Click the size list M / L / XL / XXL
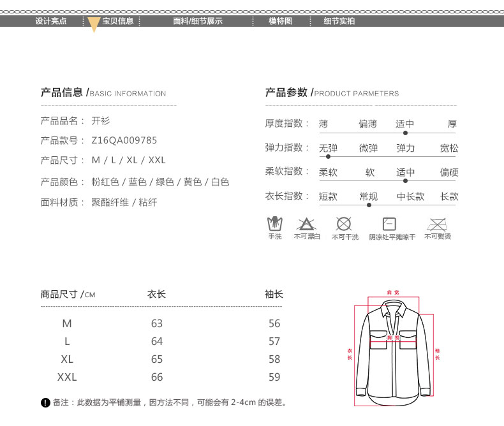The image size is (504, 426). [x=129, y=160]
